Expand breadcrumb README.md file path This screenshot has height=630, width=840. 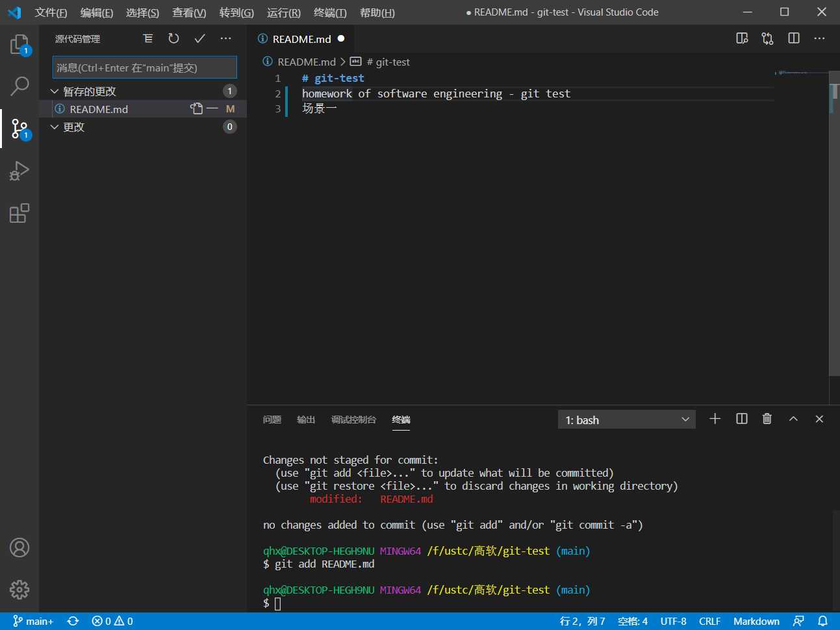(x=299, y=62)
